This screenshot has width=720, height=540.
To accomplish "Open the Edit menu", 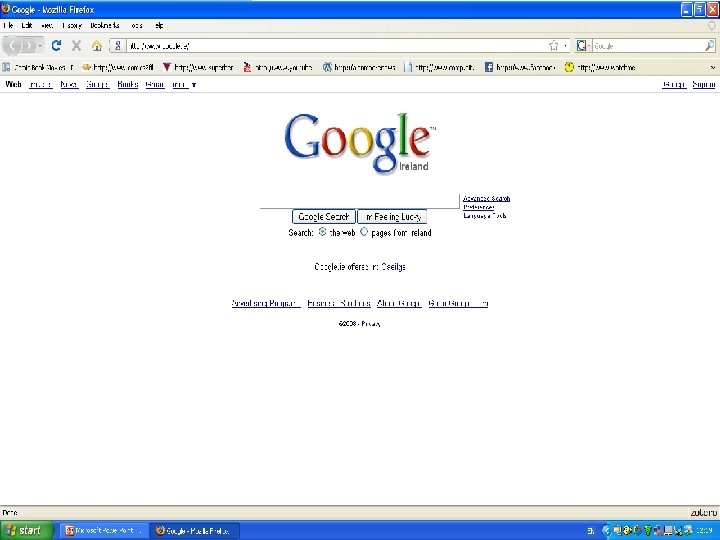I will 27,26.
